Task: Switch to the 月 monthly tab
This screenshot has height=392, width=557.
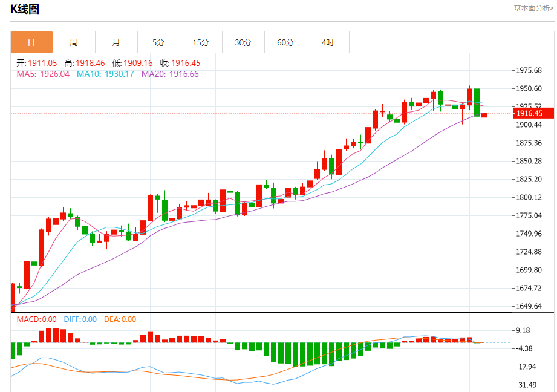Action: pos(116,42)
